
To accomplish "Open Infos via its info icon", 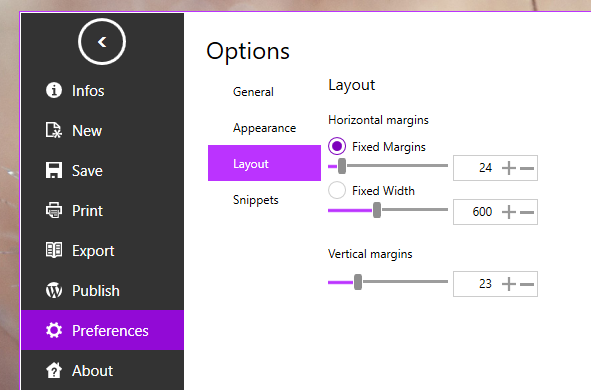I will pyautogui.click(x=54, y=90).
